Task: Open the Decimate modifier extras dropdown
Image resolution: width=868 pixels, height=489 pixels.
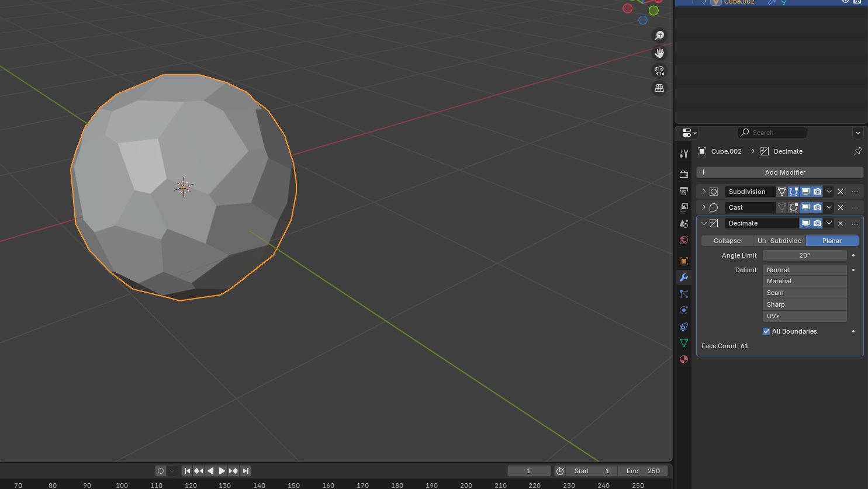Action: [x=829, y=223]
